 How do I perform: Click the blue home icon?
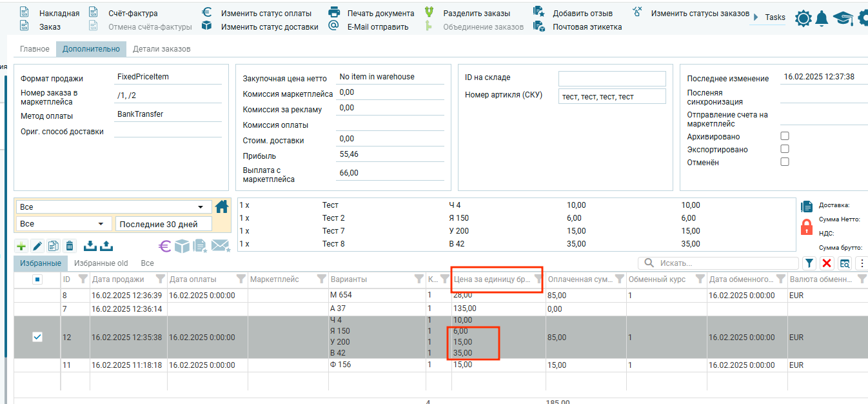pyautogui.click(x=222, y=207)
